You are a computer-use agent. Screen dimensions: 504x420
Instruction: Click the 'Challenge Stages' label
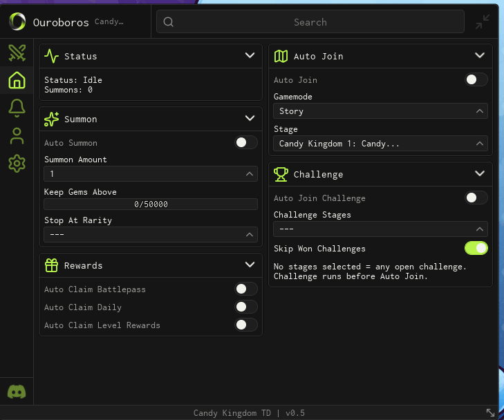(312, 215)
